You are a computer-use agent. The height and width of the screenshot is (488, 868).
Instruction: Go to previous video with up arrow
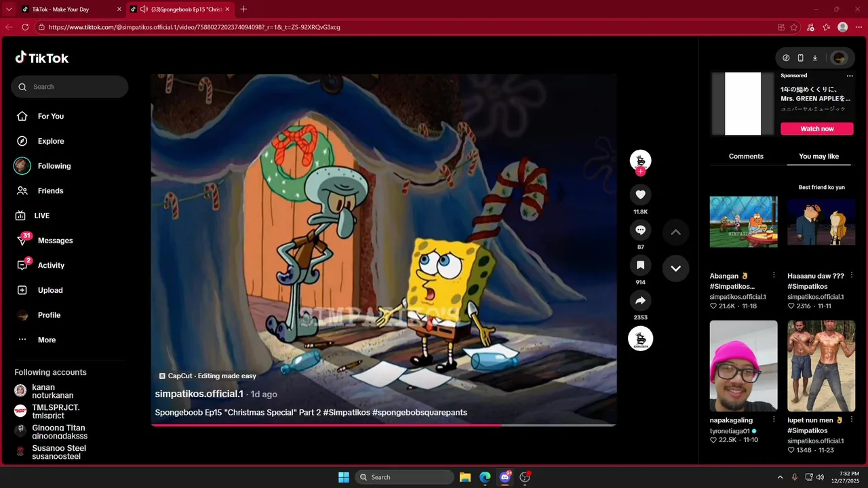click(675, 232)
